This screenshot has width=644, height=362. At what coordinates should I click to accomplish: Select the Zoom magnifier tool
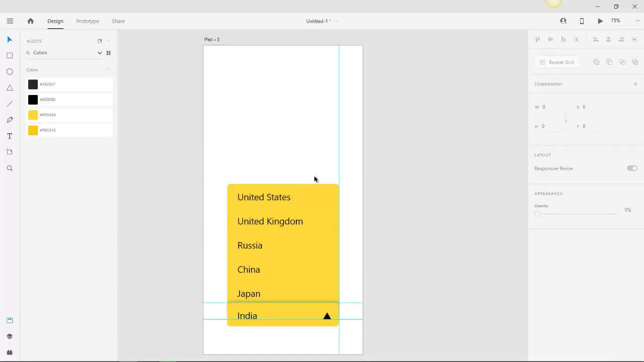click(10, 168)
